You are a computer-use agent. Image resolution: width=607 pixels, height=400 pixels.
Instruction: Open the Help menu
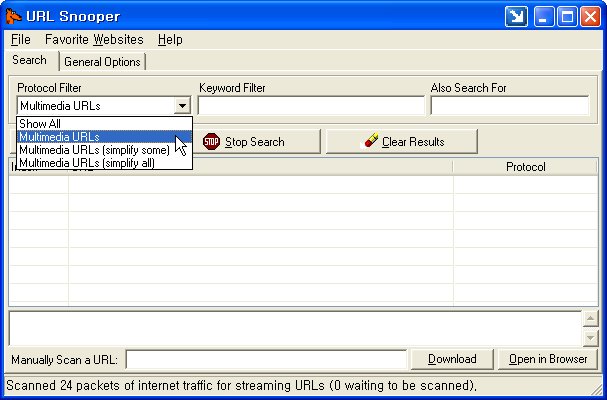pyautogui.click(x=170, y=39)
